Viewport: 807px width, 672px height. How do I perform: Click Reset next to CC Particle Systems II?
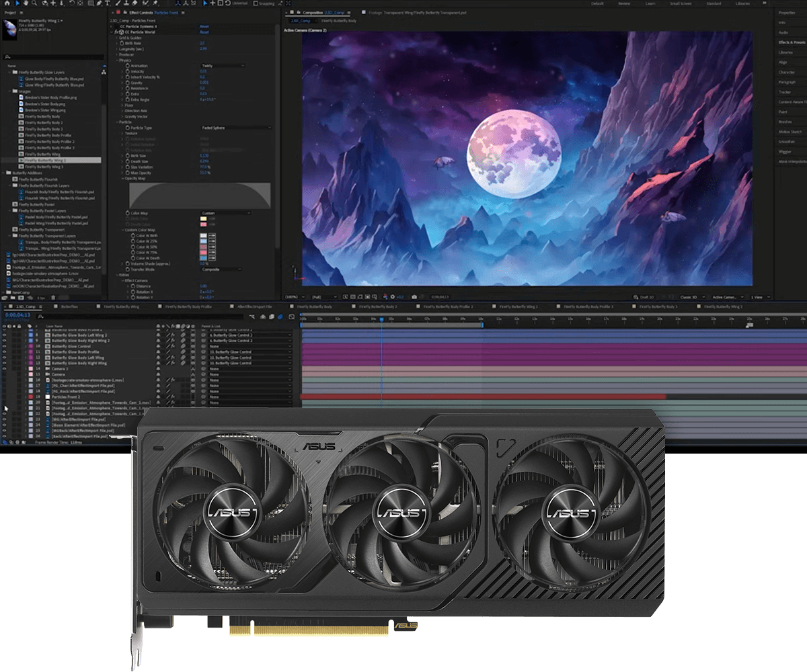(x=204, y=26)
